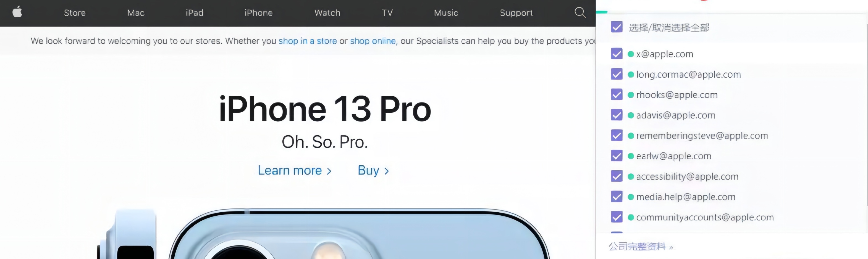Image resolution: width=868 pixels, height=259 pixels.
Task: Toggle the rhooks@apple.com checkbox
Action: [617, 95]
